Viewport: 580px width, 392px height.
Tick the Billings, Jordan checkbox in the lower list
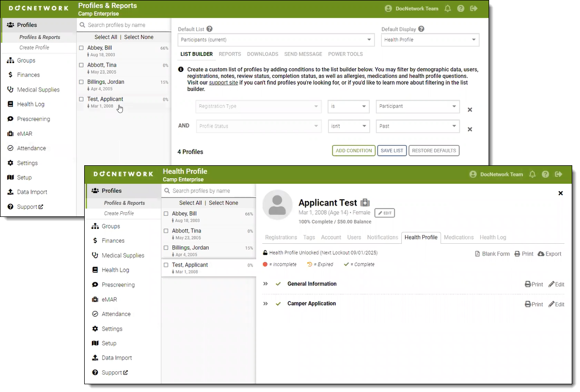166,248
